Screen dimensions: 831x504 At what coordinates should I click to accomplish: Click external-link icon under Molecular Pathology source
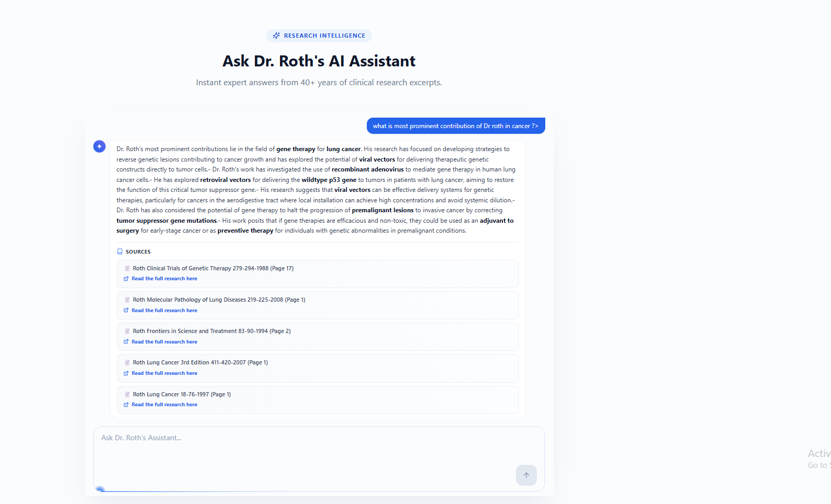(x=126, y=311)
